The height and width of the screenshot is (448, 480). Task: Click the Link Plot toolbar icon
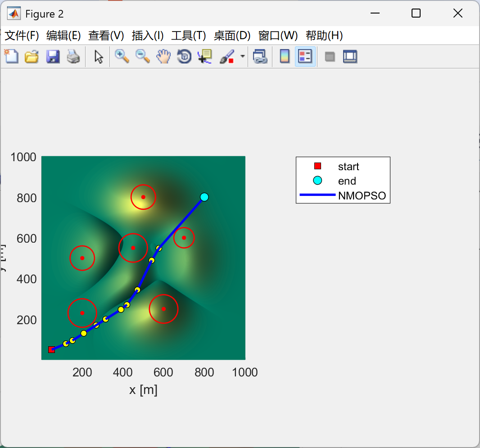[x=260, y=57]
